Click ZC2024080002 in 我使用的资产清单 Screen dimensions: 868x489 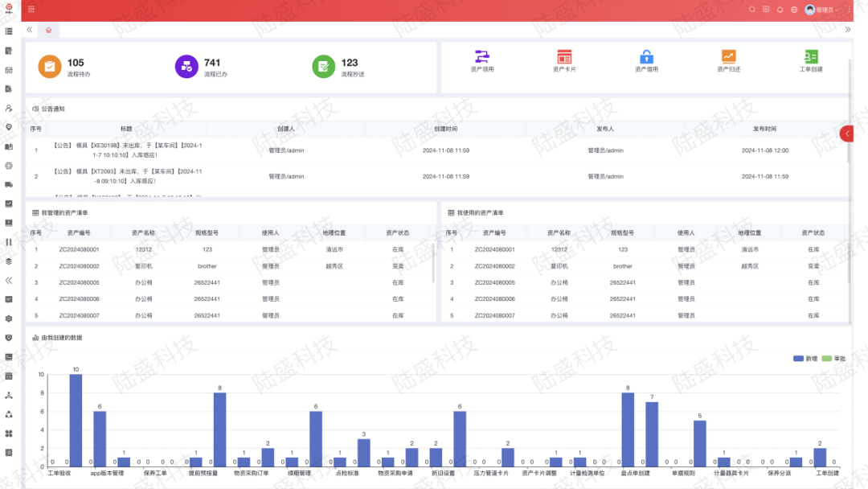494,266
